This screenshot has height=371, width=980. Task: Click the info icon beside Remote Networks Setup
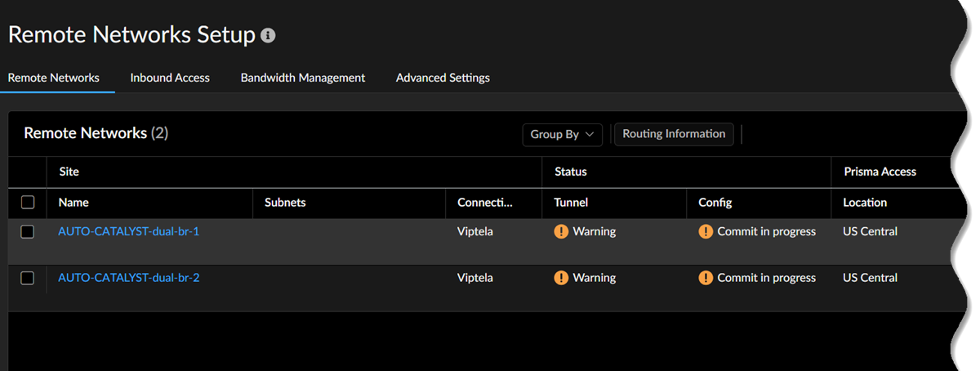point(268,36)
